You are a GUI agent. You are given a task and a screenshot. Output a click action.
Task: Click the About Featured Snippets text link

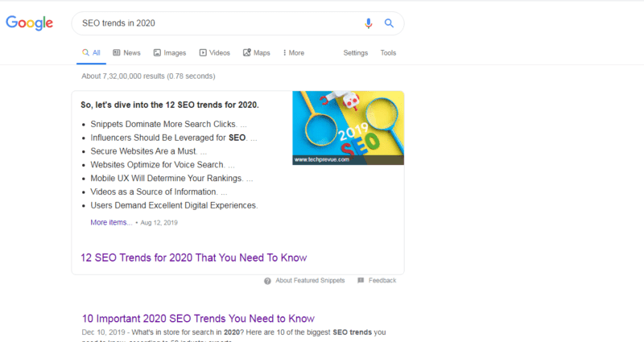tap(310, 280)
